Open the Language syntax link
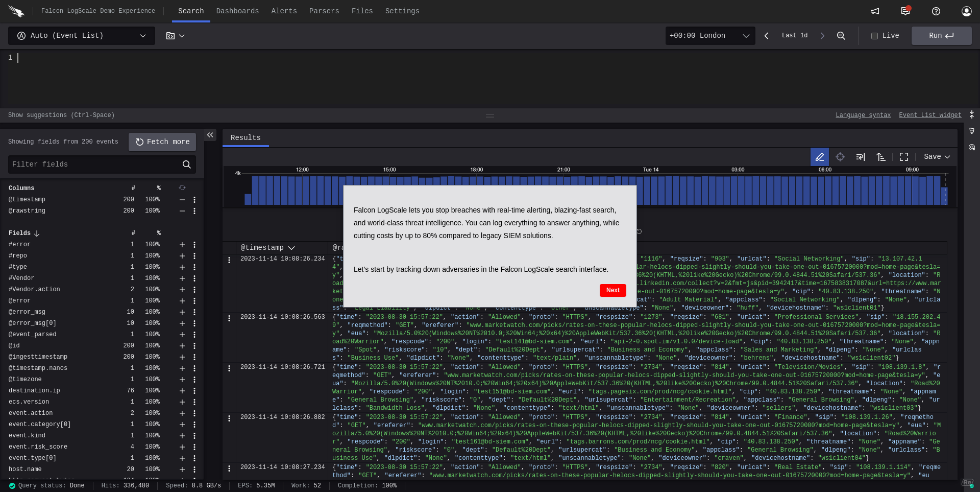This screenshot has width=980, height=492. point(863,115)
